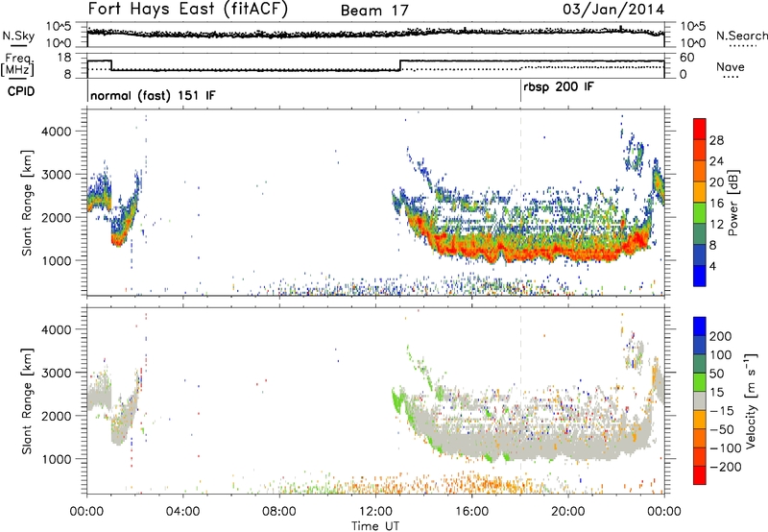Viewport: 768px width, 532px height.
Task: Click the '1000' tick of the velocity panel
Action: point(56,459)
